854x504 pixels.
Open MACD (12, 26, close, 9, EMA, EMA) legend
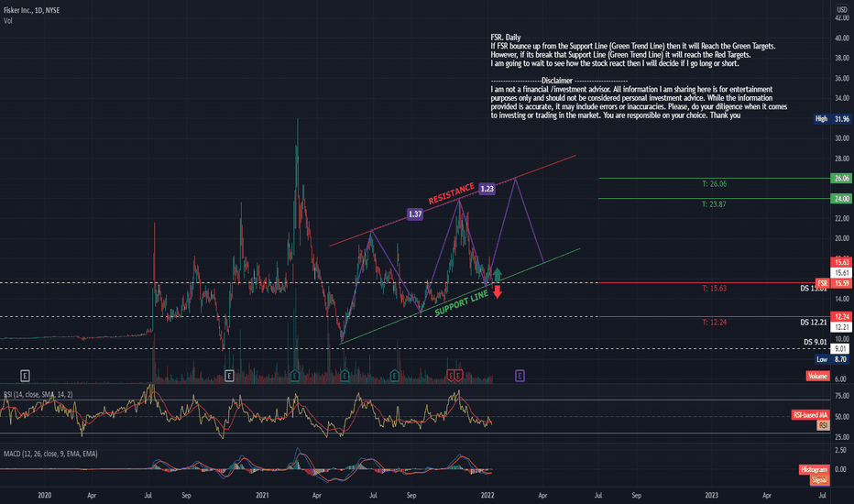point(50,454)
